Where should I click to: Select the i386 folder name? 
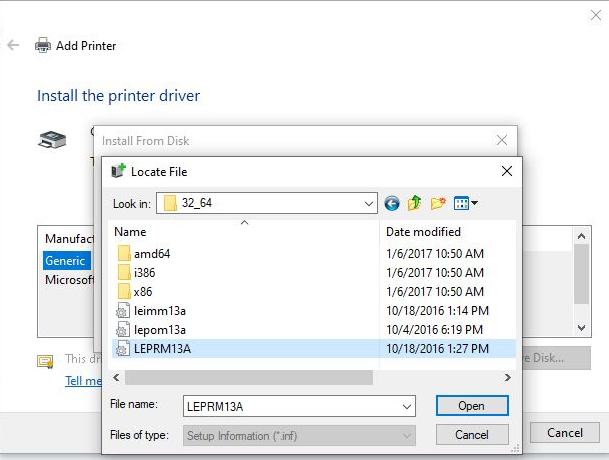[x=144, y=273]
